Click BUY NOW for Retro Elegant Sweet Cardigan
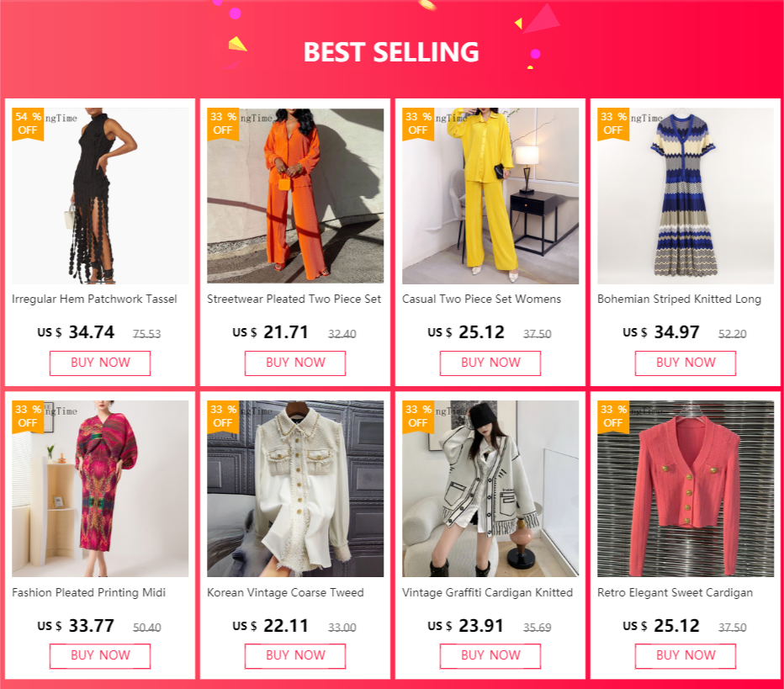Image resolution: width=784 pixels, height=689 pixels. pyautogui.click(x=686, y=656)
